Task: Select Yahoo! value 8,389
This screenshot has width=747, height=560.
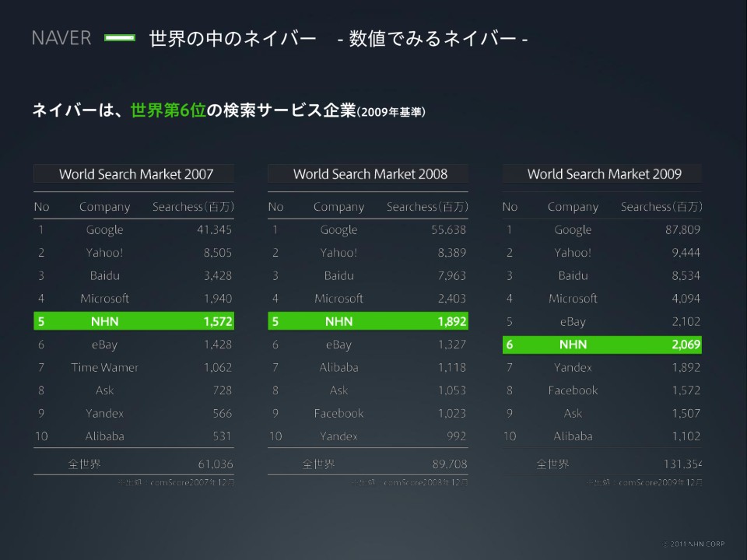Action: click(452, 253)
